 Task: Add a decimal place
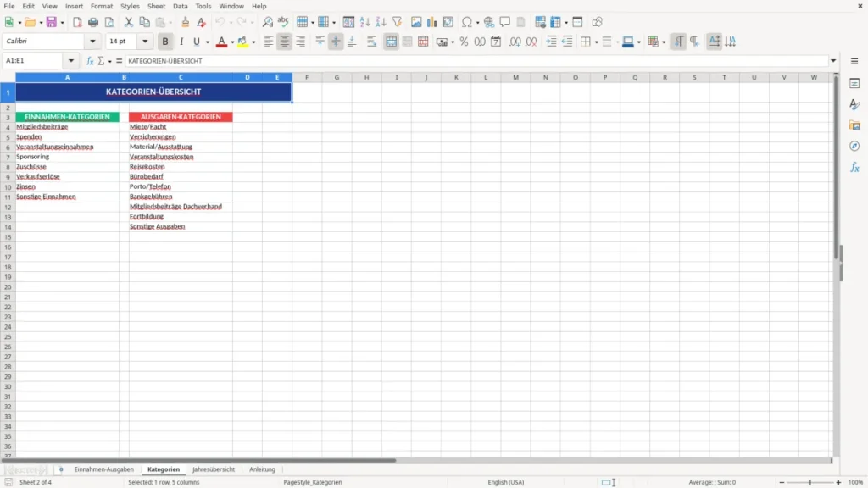[515, 42]
